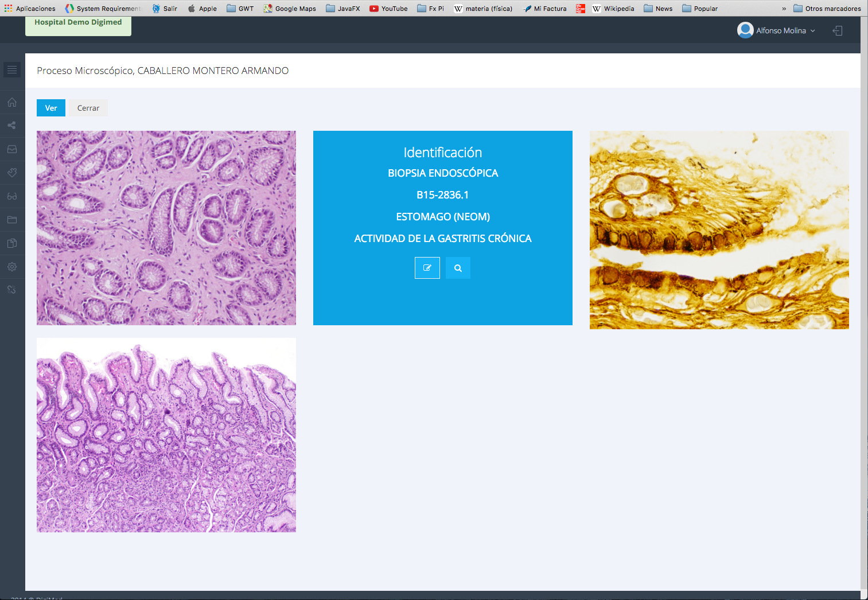This screenshot has width=868, height=600.
Task: Open the inbox tray icon in sidebar
Action: coord(12,149)
